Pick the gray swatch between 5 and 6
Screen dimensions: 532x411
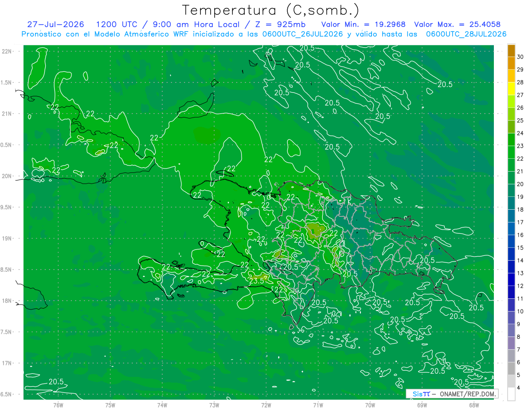click(x=511, y=369)
